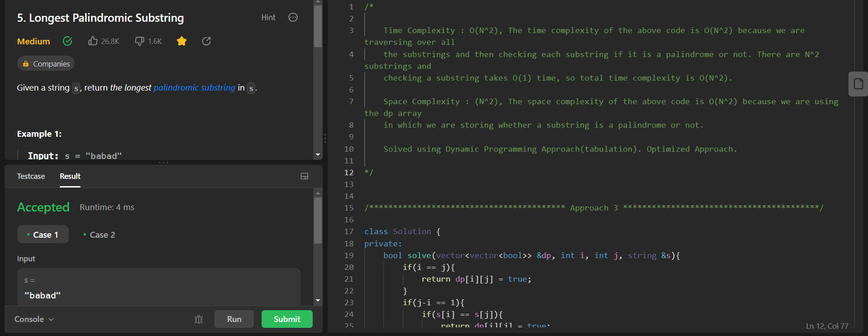The image size is (868, 336).
Task: Click the share problem icon
Action: [206, 41]
